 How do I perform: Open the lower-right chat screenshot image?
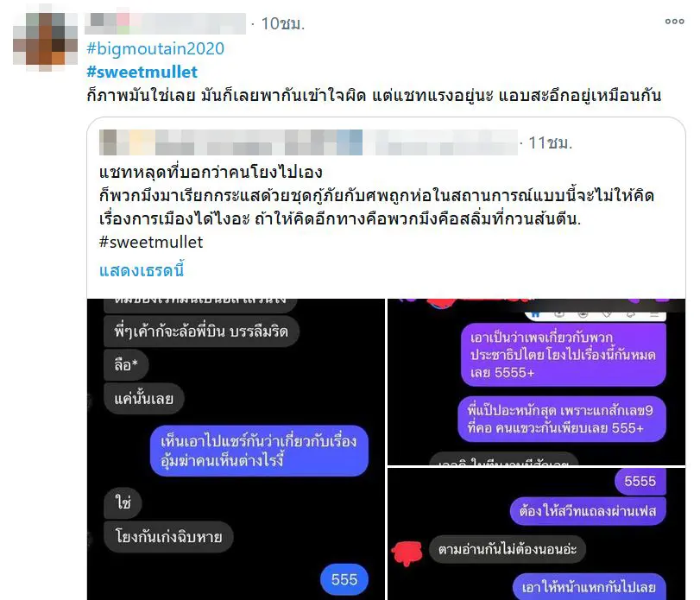coord(536,534)
